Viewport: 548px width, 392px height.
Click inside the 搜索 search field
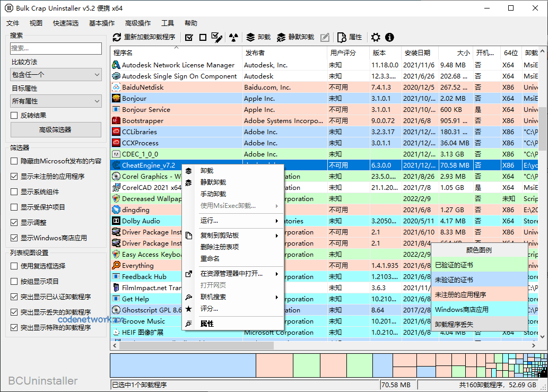tap(55, 48)
